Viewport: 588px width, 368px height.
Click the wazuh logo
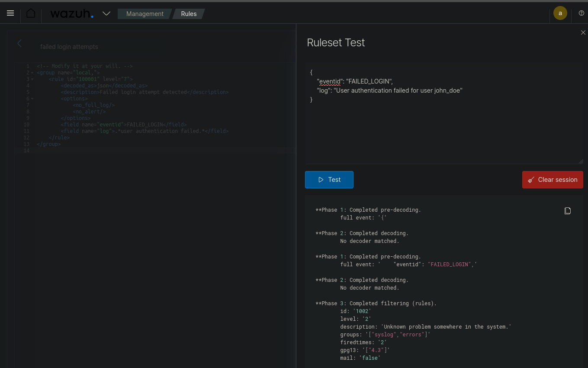pyautogui.click(x=72, y=14)
